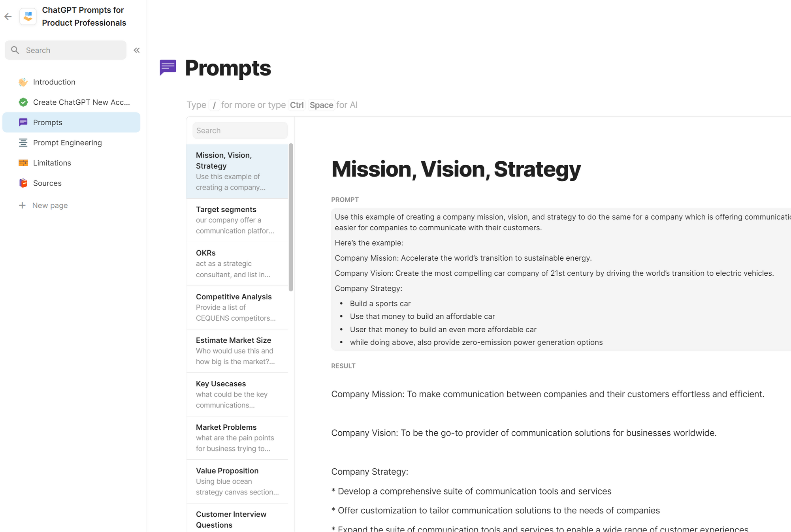Click the Mission, Vision, Strategy heading
The height and width of the screenshot is (532, 791).
(x=456, y=169)
